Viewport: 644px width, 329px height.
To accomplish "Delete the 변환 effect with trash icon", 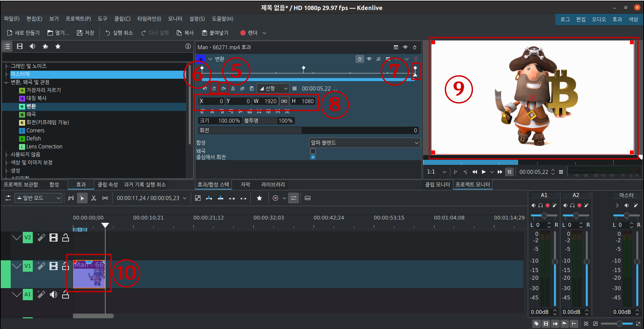I will click(416, 59).
